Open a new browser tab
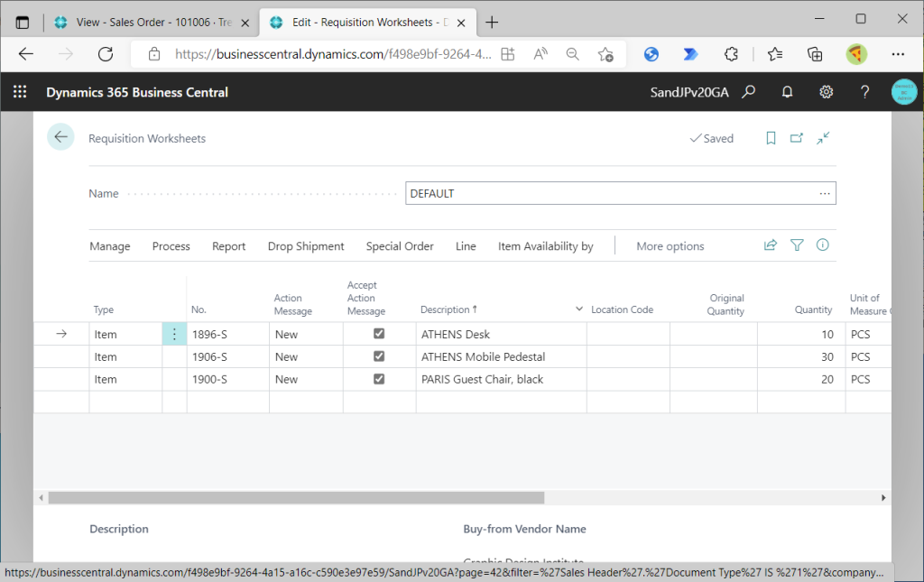924x582 pixels. (x=492, y=23)
